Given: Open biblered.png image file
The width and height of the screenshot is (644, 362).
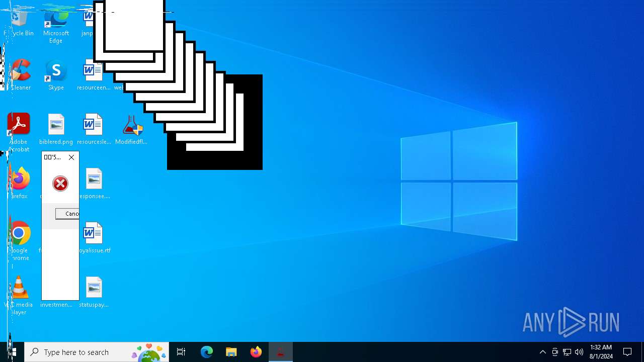Looking at the screenshot, I should point(56,130).
